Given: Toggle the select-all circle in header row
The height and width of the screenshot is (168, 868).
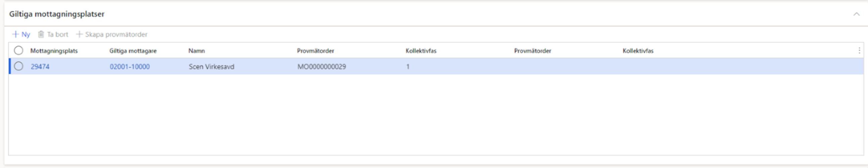Looking at the screenshot, I should (18, 51).
